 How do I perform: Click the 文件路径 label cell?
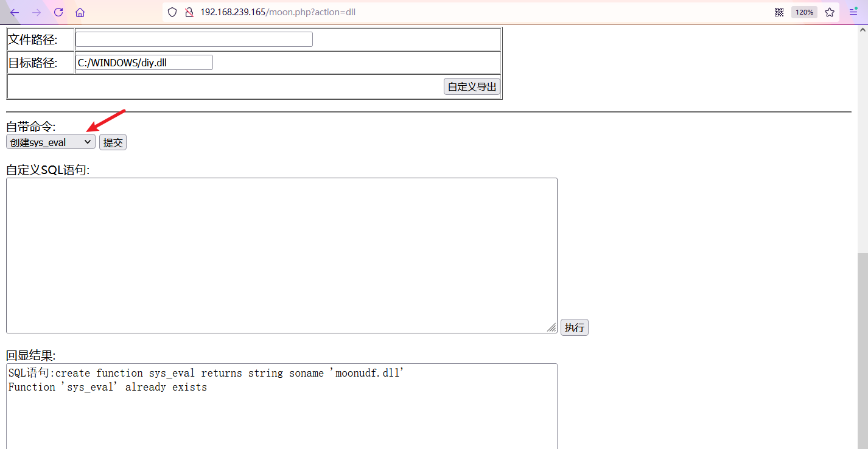click(x=41, y=40)
